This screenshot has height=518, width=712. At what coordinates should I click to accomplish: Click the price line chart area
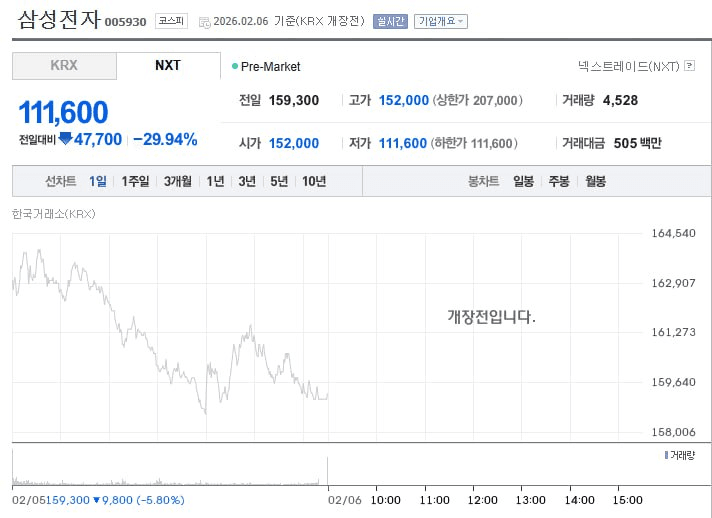pos(170,330)
